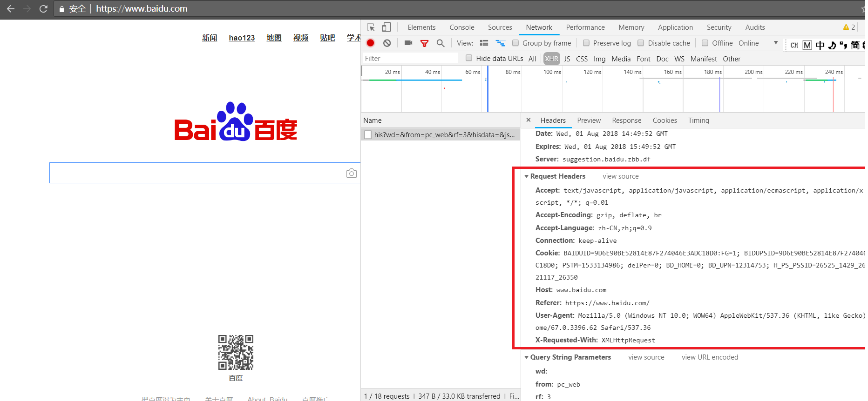Switch to the Console tab
The width and height of the screenshot is (868, 401).
462,27
